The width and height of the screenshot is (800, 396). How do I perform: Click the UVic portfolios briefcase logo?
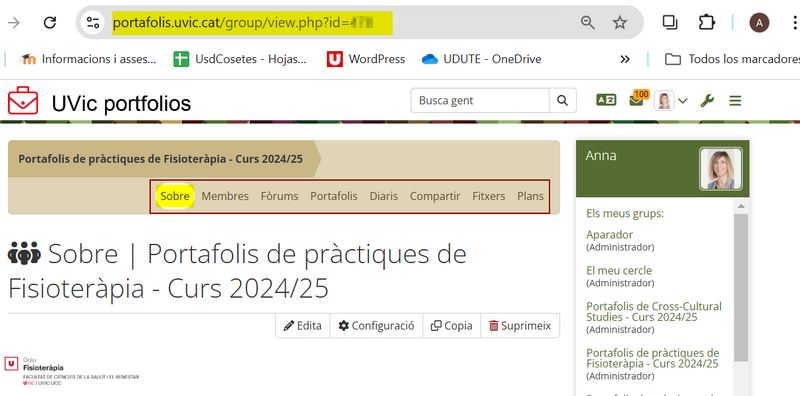pos(23,101)
